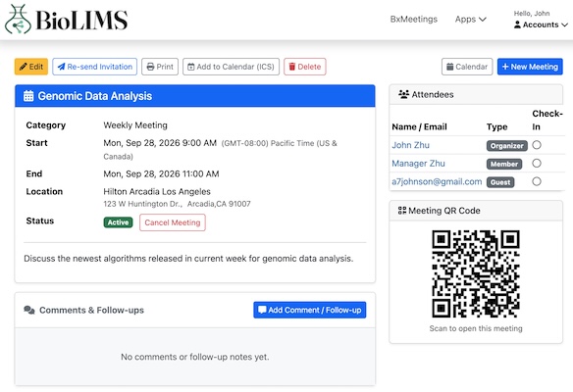Image resolution: width=573 pixels, height=392 pixels.
Task: Click the QR icon beside Meeting QR Code
Action: pyautogui.click(x=402, y=211)
